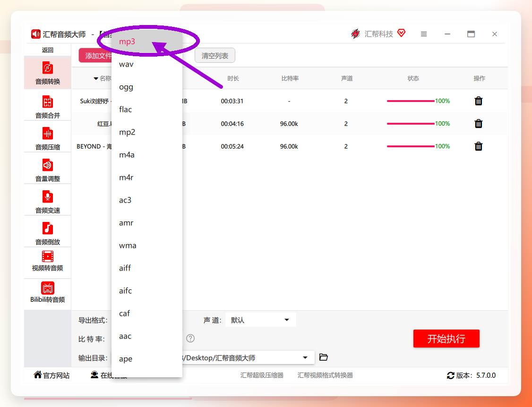Delete the BEYOND track with trash icon
532x407 pixels.
point(479,146)
